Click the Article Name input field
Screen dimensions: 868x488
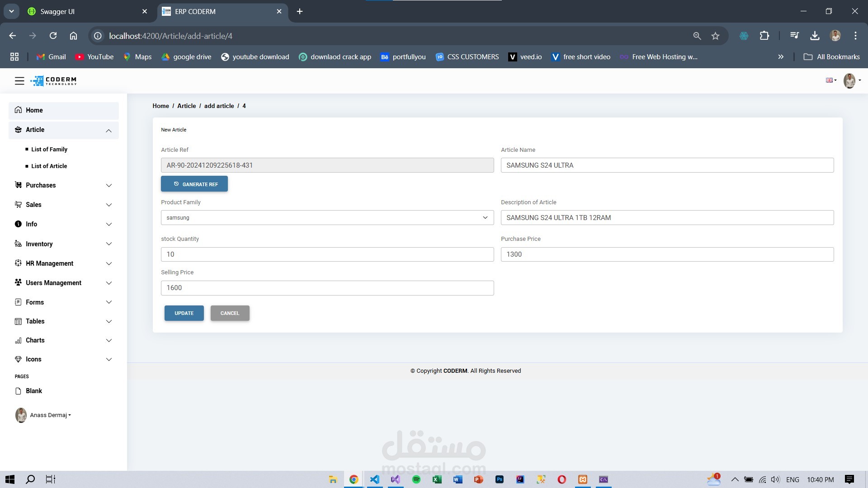(667, 165)
